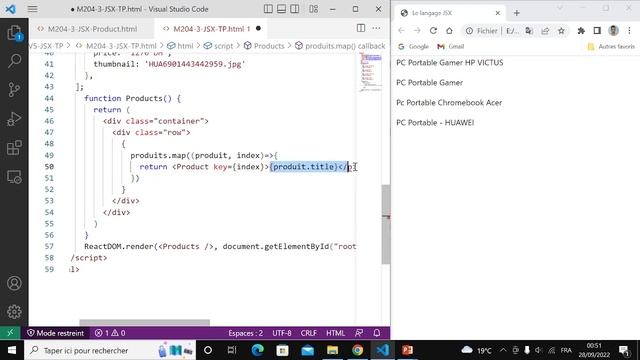640x360 pixels.
Task: Open notifications bell in status bar
Action: (x=377, y=333)
